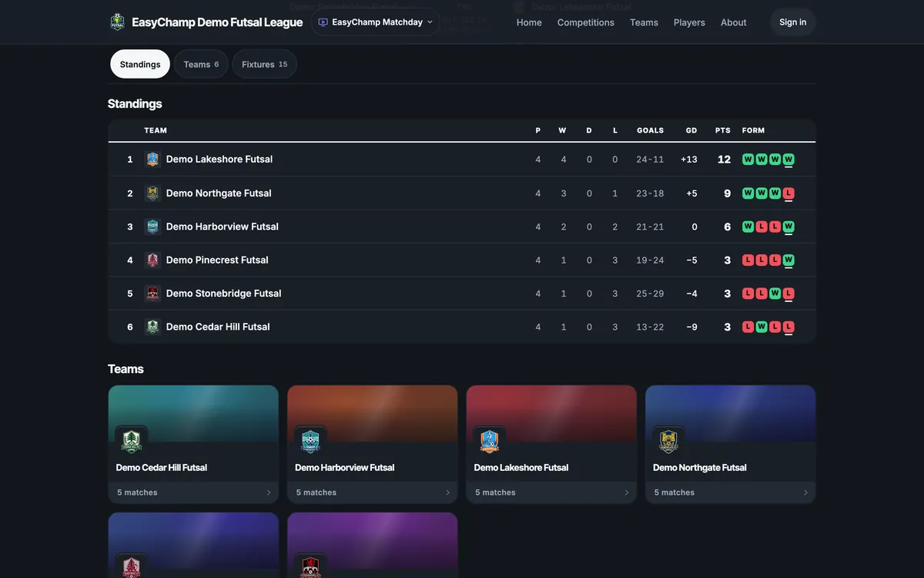Open About page in navigation
924x578 pixels.
(x=734, y=22)
